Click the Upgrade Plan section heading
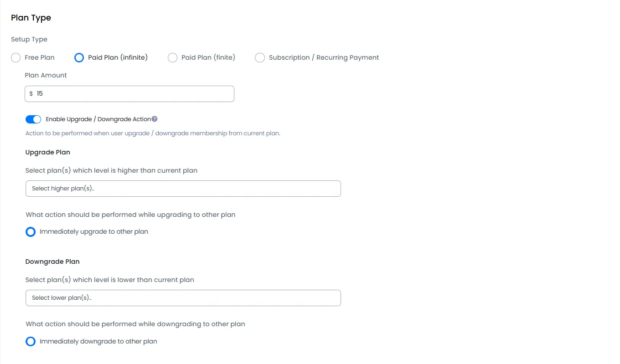The image size is (620, 364). (x=48, y=152)
